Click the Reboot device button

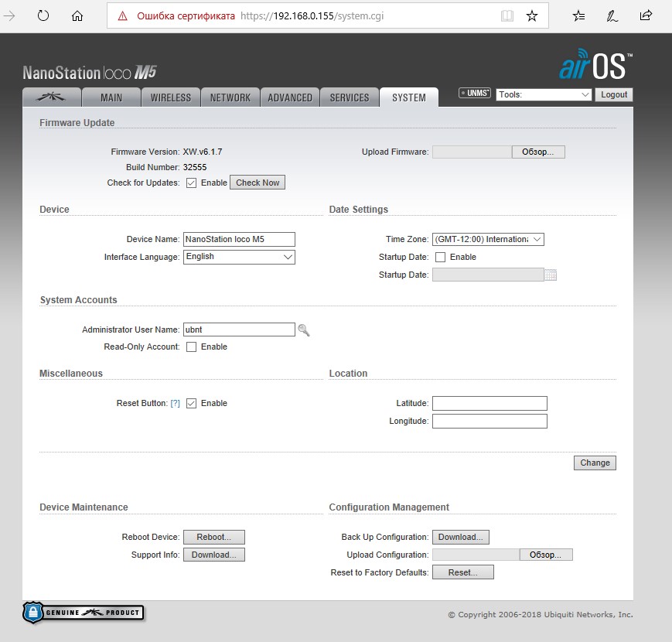214,537
